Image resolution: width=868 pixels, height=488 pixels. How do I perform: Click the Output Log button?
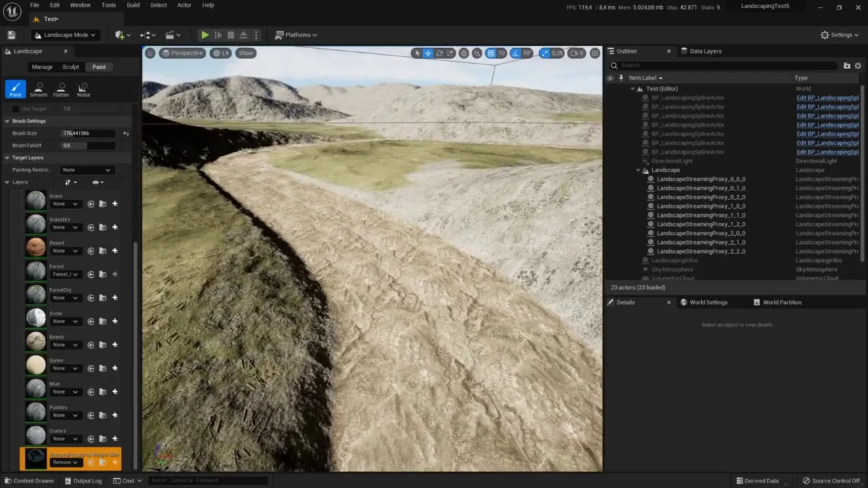(83, 481)
